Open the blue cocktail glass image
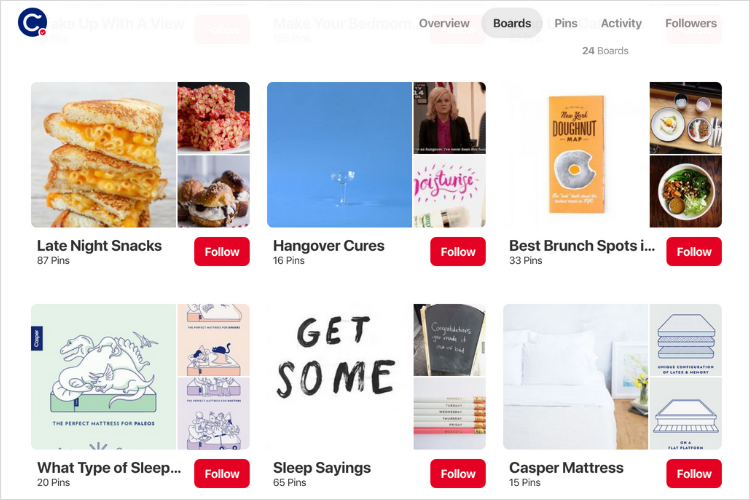The height and width of the screenshot is (500, 750). pyautogui.click(x=339, y=155)
